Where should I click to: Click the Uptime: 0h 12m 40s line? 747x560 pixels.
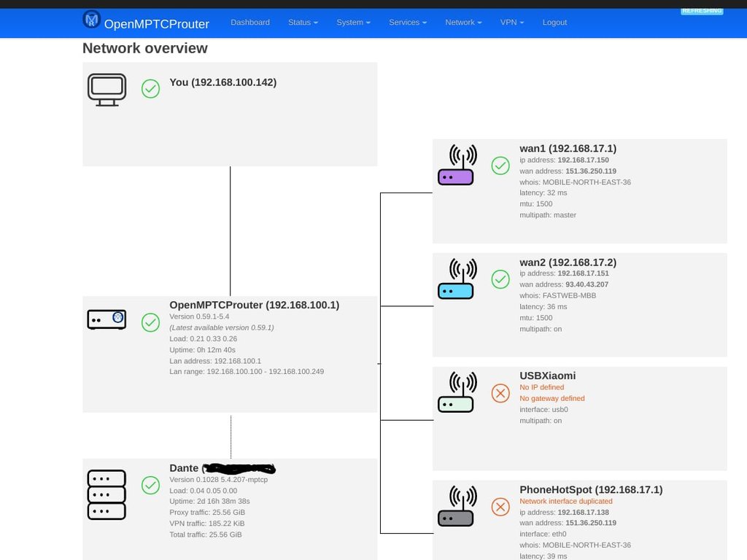coord(203,350)
